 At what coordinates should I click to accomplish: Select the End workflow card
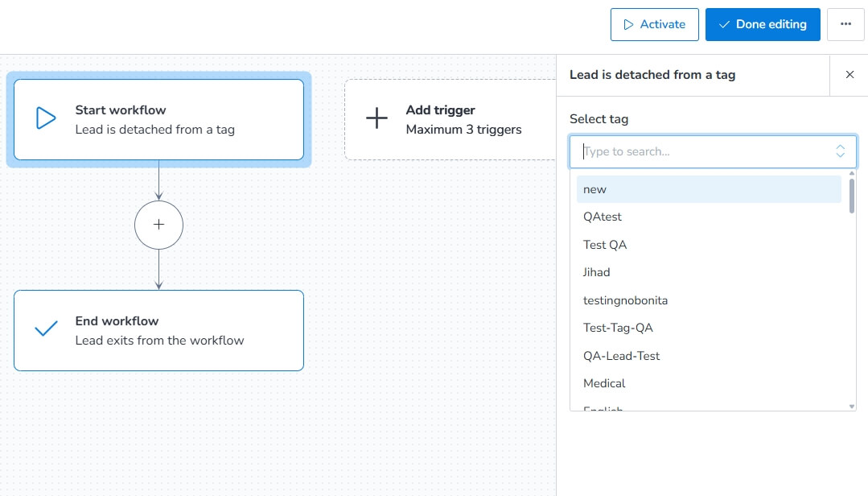[158, 330]
